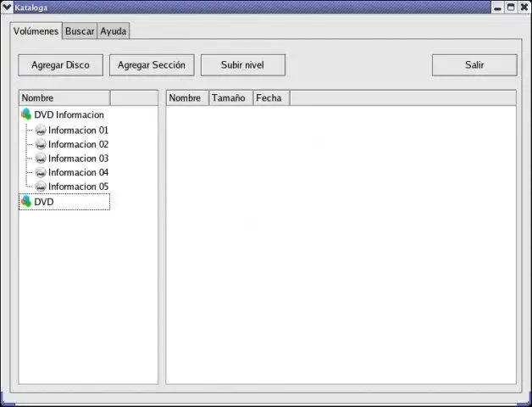Click the Salir button
The width and height of the screenshot is (532, 407).
point(474,65)
